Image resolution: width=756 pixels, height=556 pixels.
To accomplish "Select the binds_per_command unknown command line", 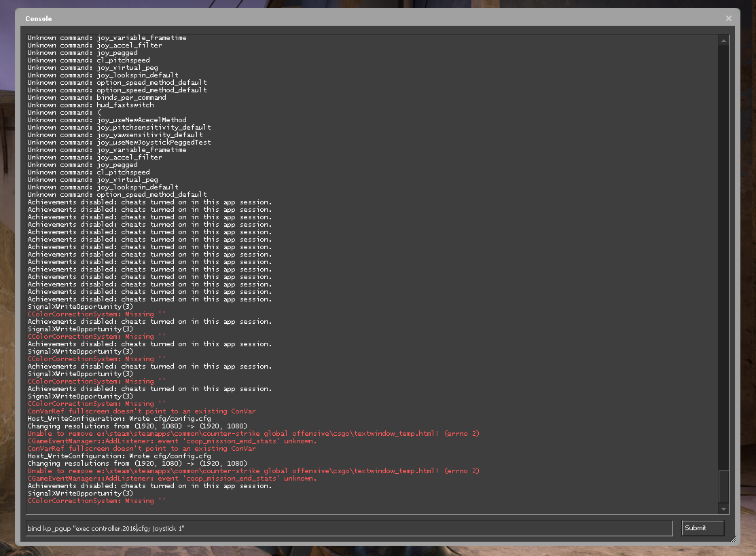I will click(96, 97).
